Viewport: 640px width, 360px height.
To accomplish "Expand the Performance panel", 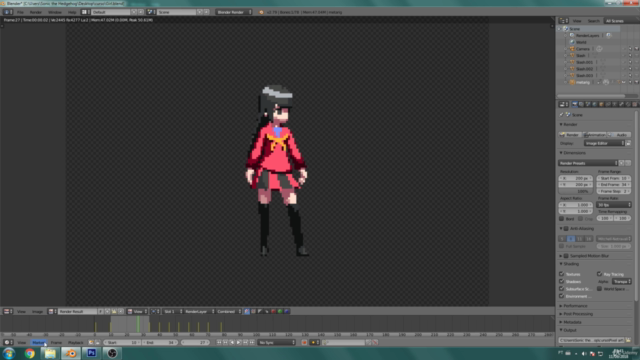I will click(576, 306).
